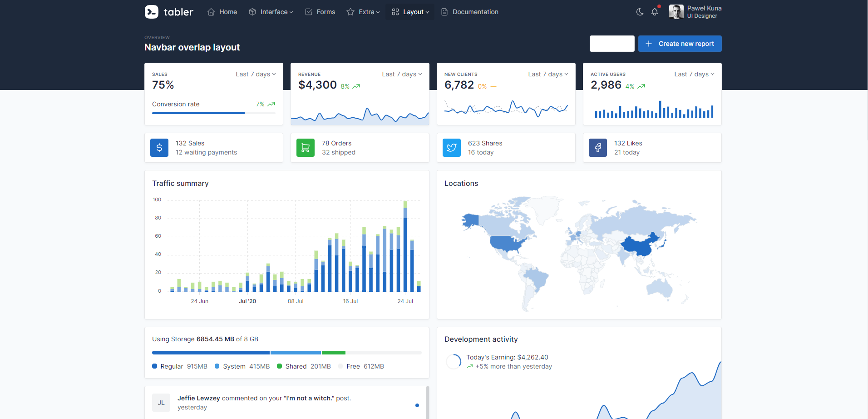Click China on the Locations map
Screen dimensions: 868x419
pyautogui.click(x=639, y=247)
